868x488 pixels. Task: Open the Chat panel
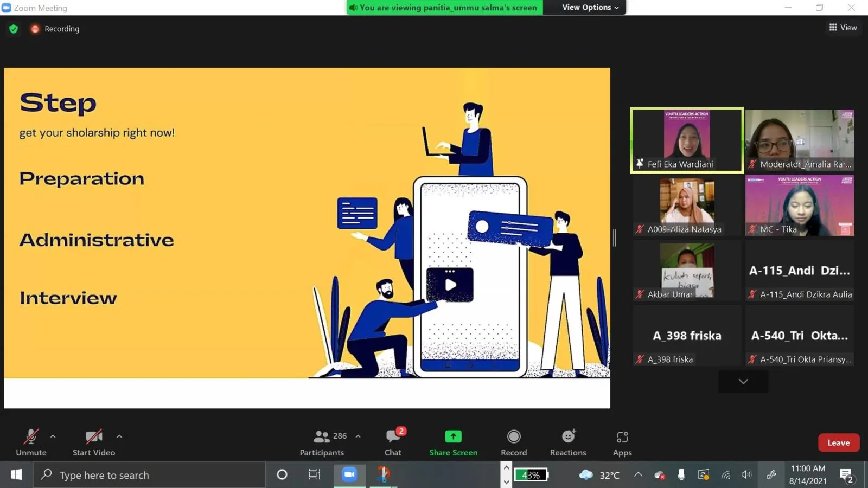click(x=393, y=442)
